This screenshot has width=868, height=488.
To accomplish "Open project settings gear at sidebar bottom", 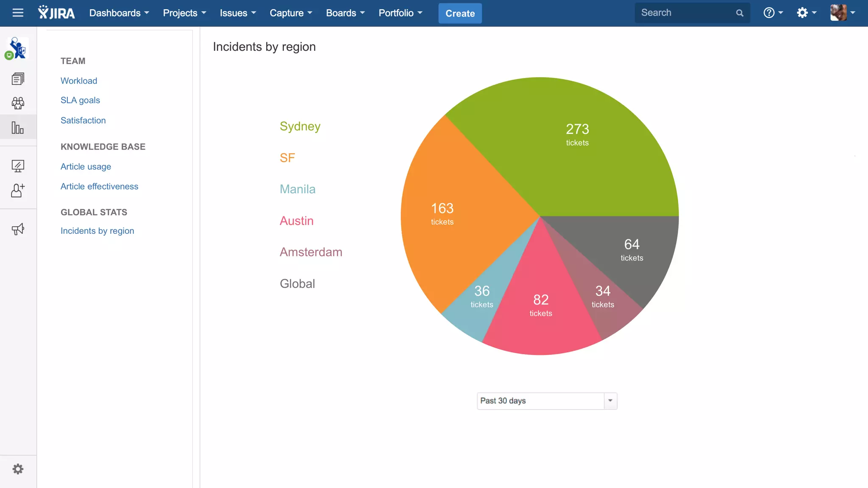I will 18,469.
